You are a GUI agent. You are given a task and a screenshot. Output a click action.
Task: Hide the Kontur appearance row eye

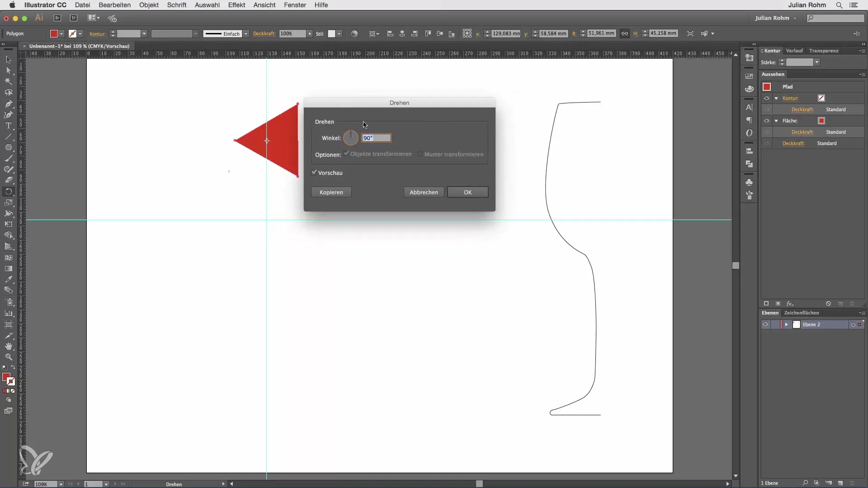click(767, 98)
